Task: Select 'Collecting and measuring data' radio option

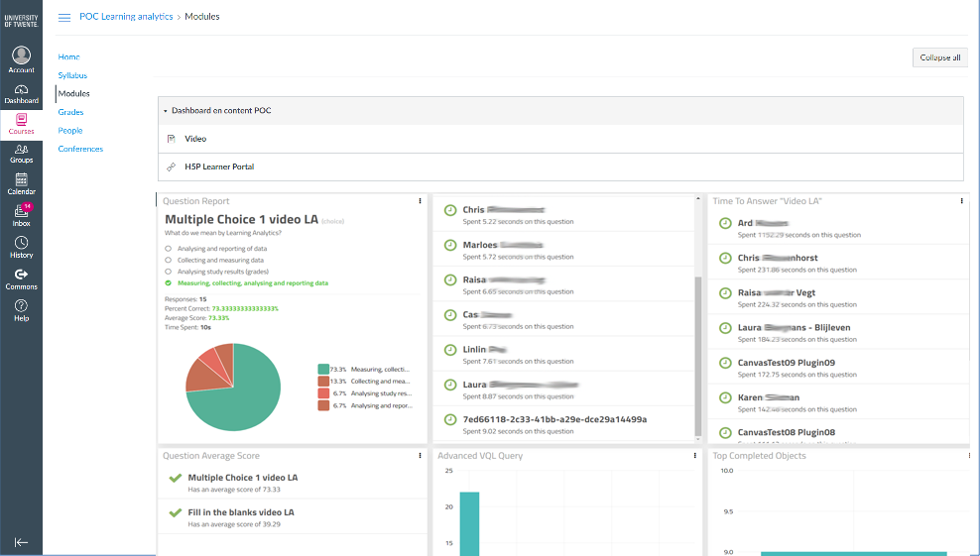Action: point(168,260)
